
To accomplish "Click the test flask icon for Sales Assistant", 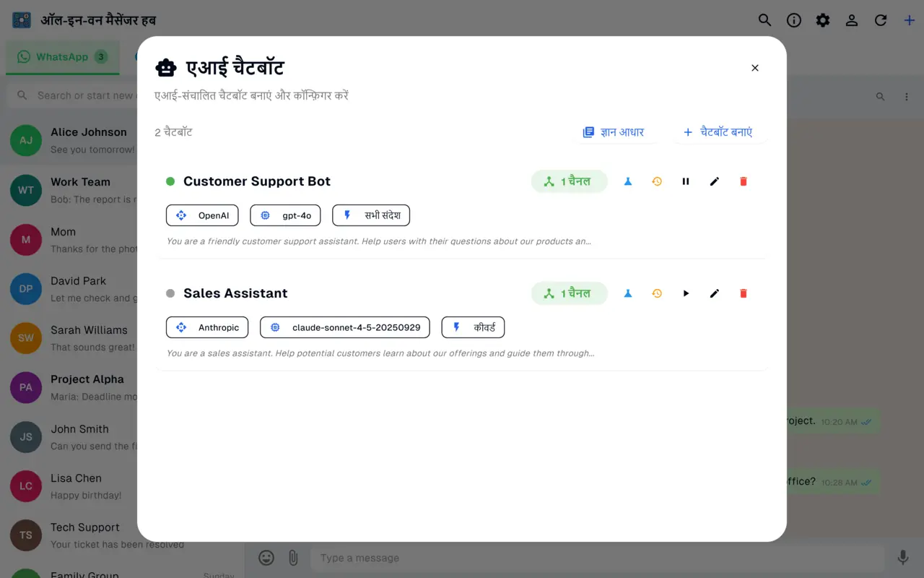I will point(628,293).
